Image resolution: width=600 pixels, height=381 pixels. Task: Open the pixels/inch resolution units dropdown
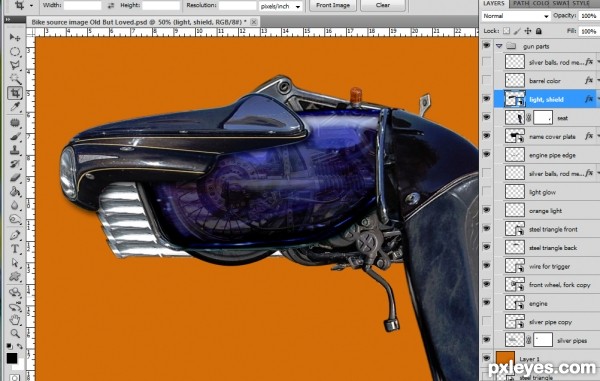click(x=280, y=6)
